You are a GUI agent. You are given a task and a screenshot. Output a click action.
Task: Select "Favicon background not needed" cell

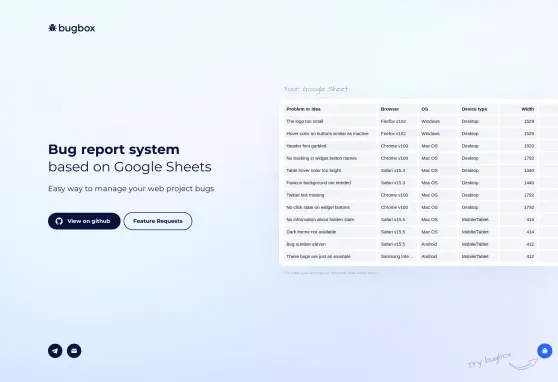click(x=330, y=183)
